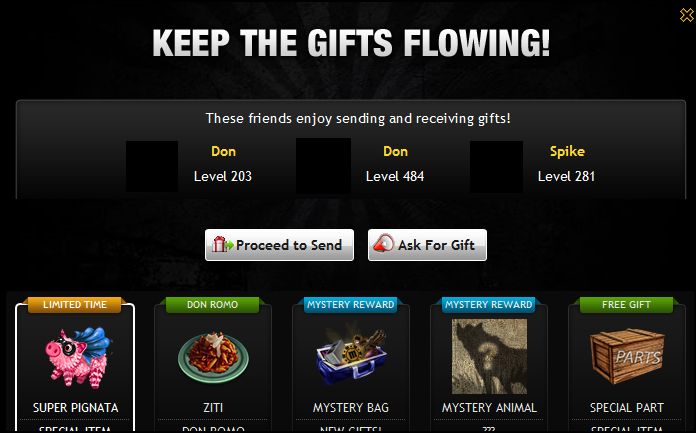Screen dimensions: 696x433
Task: Pick the Mystery Bag item icon
Action: 351,358
